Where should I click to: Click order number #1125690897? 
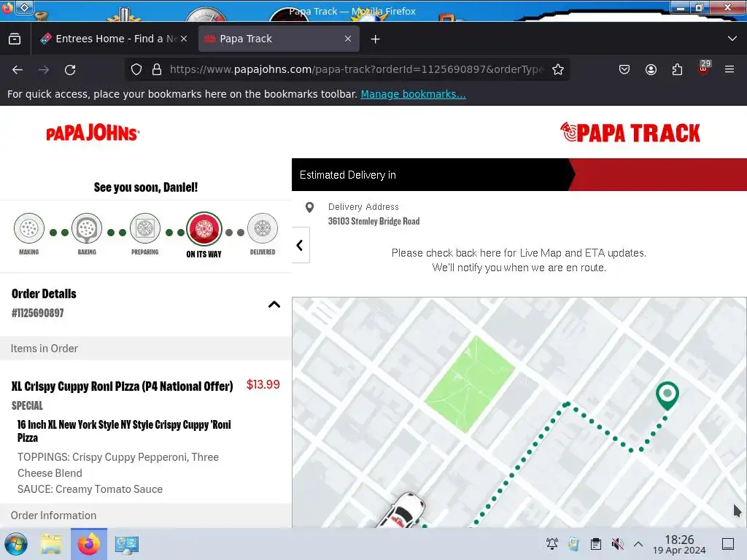click(x=38, y=313)
